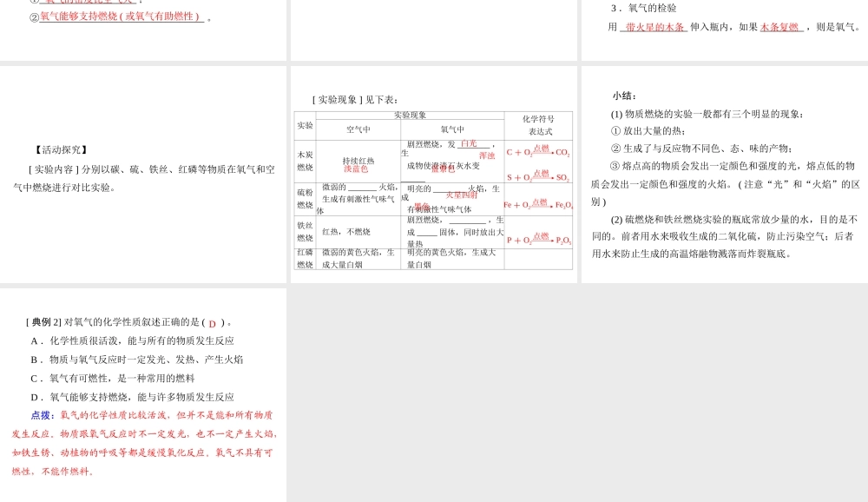Click the expression "P + O2 → P2O5"
The width and height of the screenshot is (868, 502).
point(539,240)
